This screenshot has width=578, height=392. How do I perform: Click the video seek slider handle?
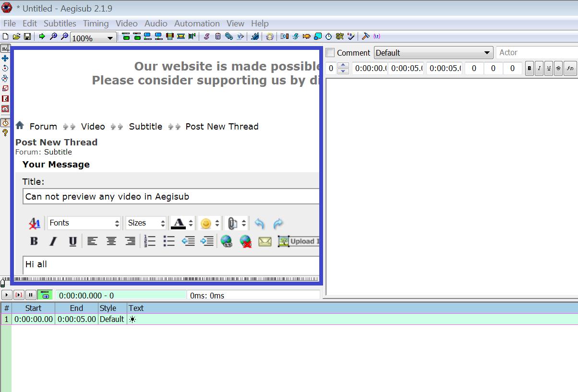click(x=3, y=283)
